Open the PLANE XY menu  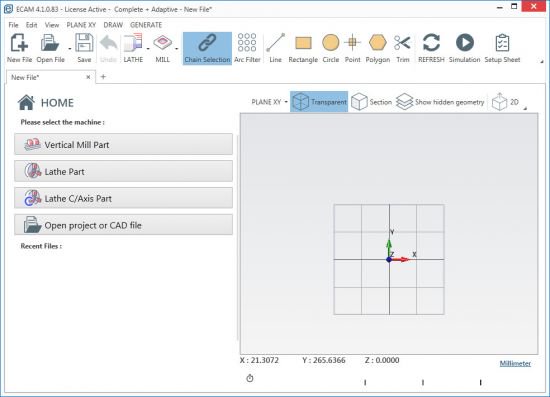[x=81, y=25]
